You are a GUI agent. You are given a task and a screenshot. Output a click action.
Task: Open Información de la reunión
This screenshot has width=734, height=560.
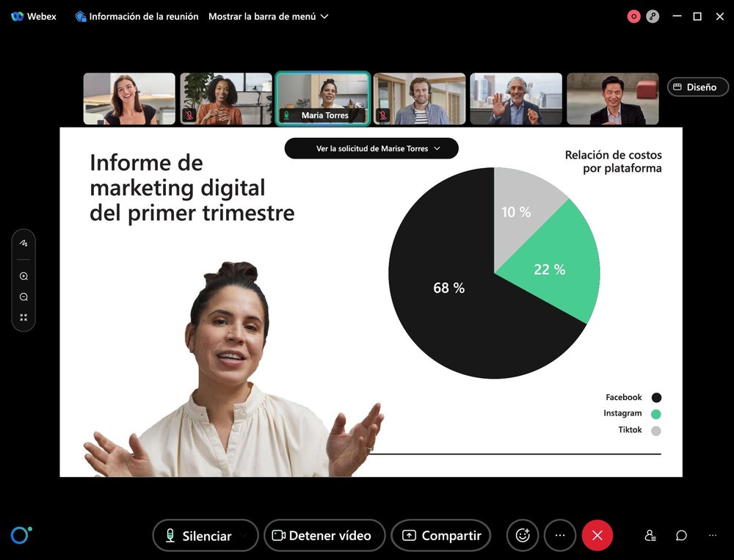coord(136,16)
